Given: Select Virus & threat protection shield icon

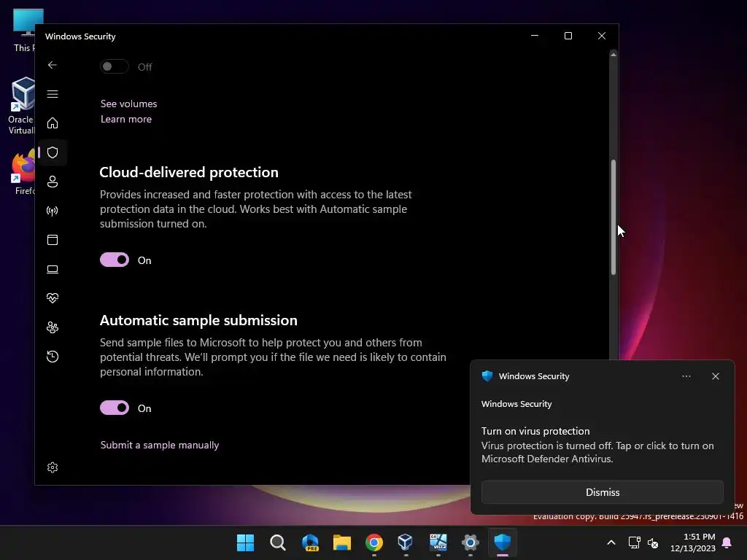Looking at the screenshot, I should (53, 152).
